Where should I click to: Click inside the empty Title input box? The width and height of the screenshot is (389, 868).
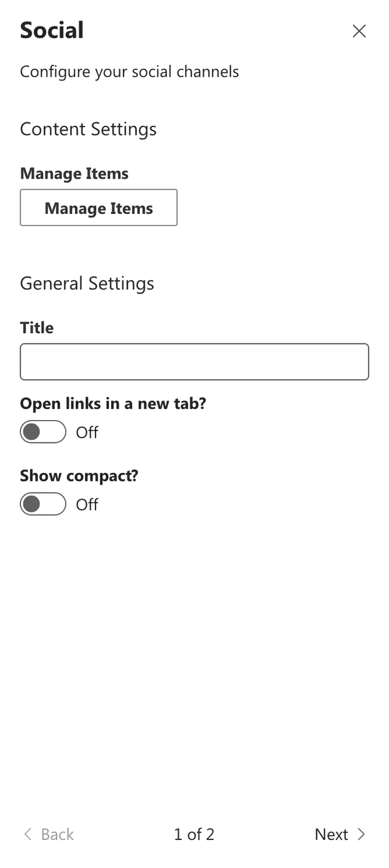(194, 361)
